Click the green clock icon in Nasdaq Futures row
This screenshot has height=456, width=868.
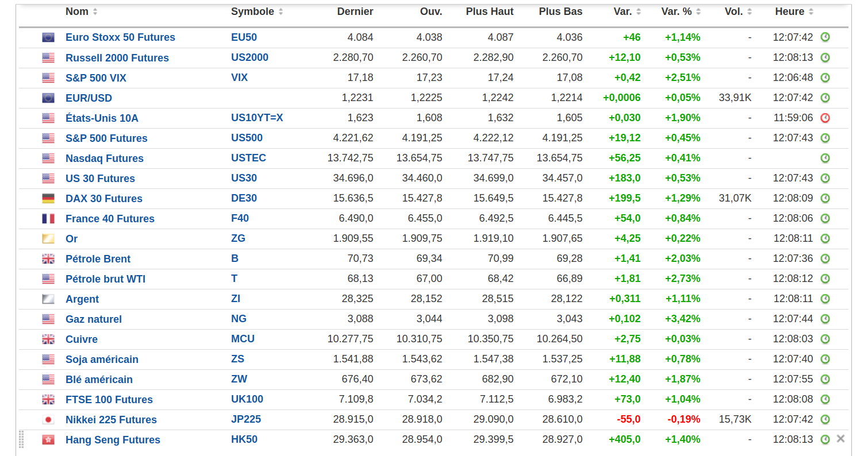(x=825, y=158)
